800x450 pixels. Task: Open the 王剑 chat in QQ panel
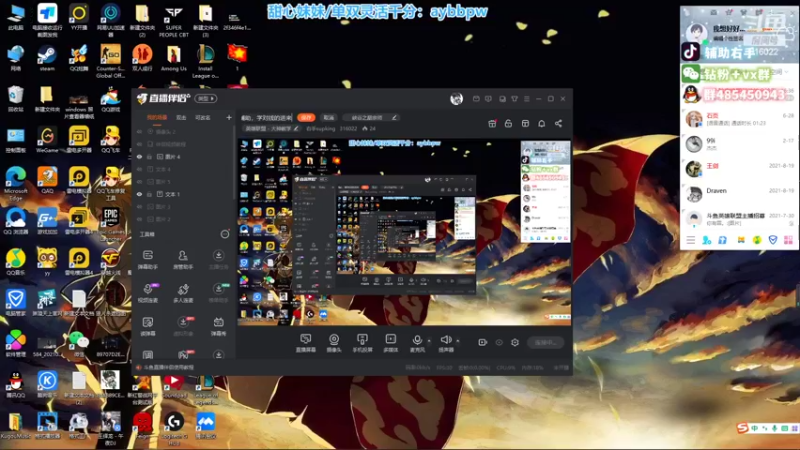point(738,169)
